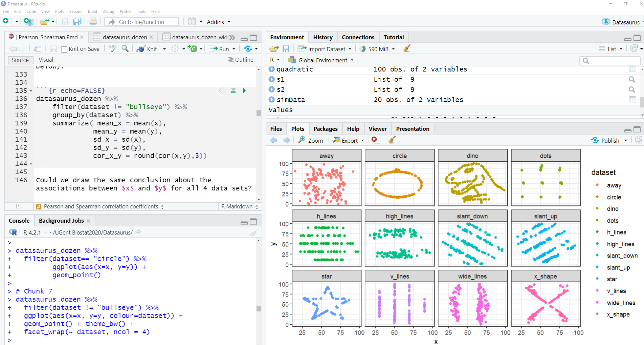Open the Session menu
The width and height of the screenshot is (644, 345).
click(x=76, y=12)
